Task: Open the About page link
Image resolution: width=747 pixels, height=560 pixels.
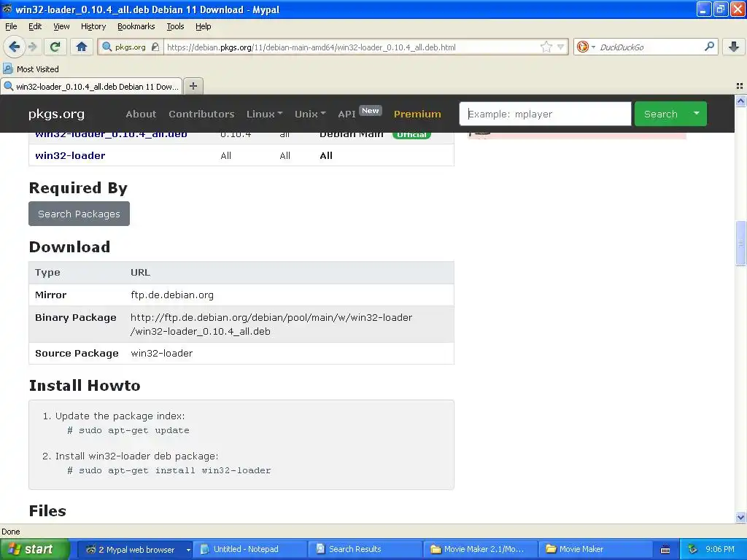Action: click(141, 114)
